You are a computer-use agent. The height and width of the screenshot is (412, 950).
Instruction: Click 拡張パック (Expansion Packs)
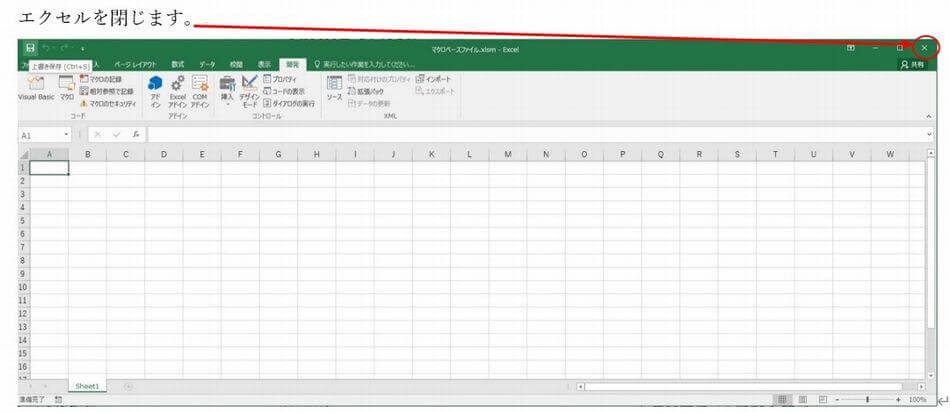tap(366, 91)
